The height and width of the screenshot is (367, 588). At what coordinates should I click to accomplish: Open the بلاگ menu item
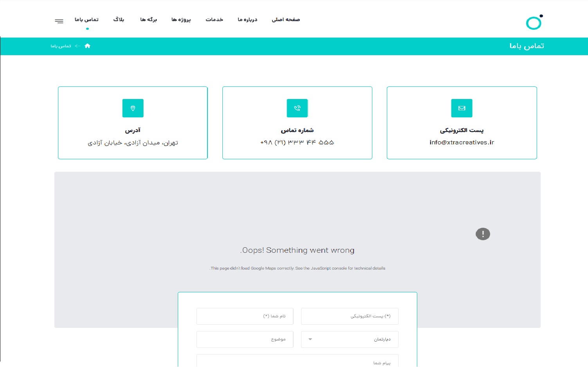[x=119, y=20]
